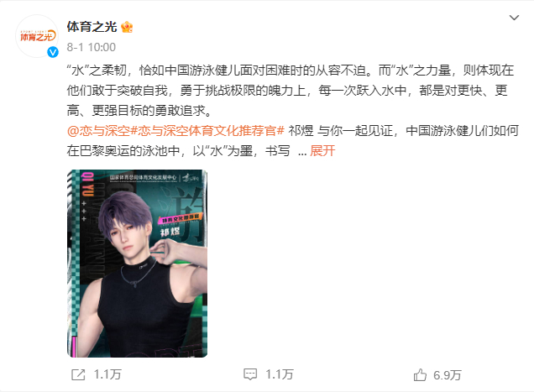Open the 体育之光 profile avatar
The width and height of the screenshot is (534, 392).
(37, 36)
